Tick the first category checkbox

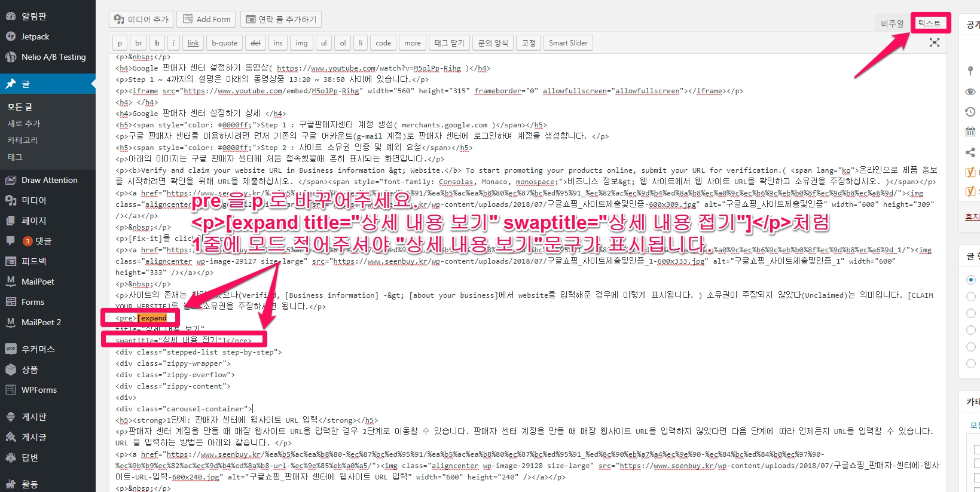coord(977,449)
